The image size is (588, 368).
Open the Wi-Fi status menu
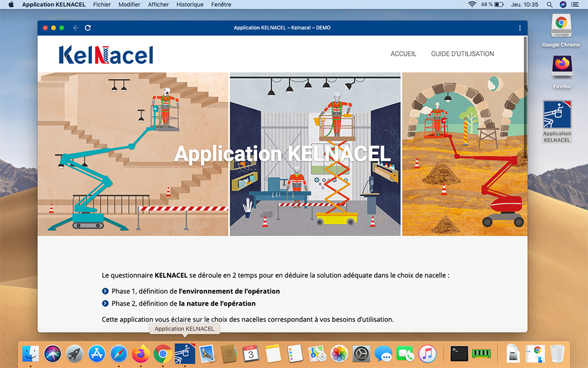pyautogui.click(x=472, y=5)
